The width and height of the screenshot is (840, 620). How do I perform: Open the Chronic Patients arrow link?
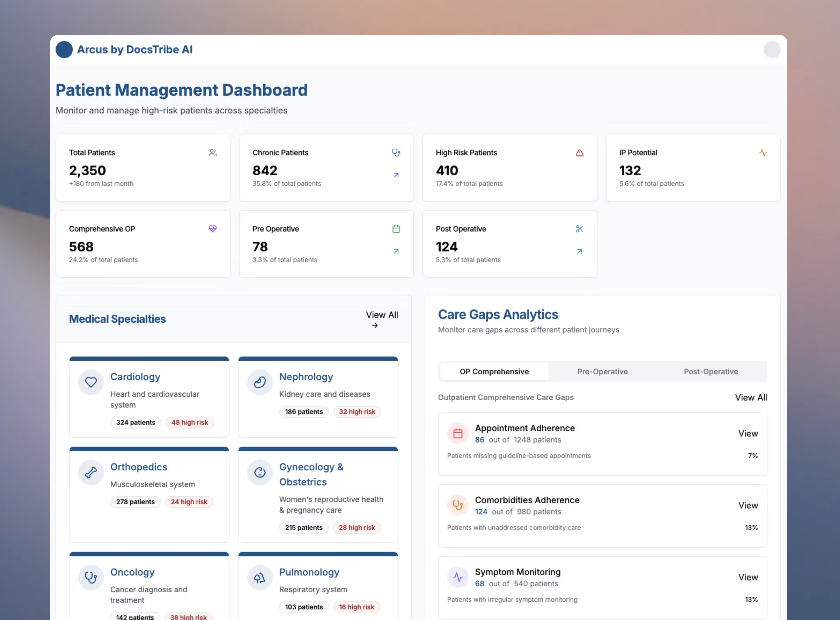396,175
